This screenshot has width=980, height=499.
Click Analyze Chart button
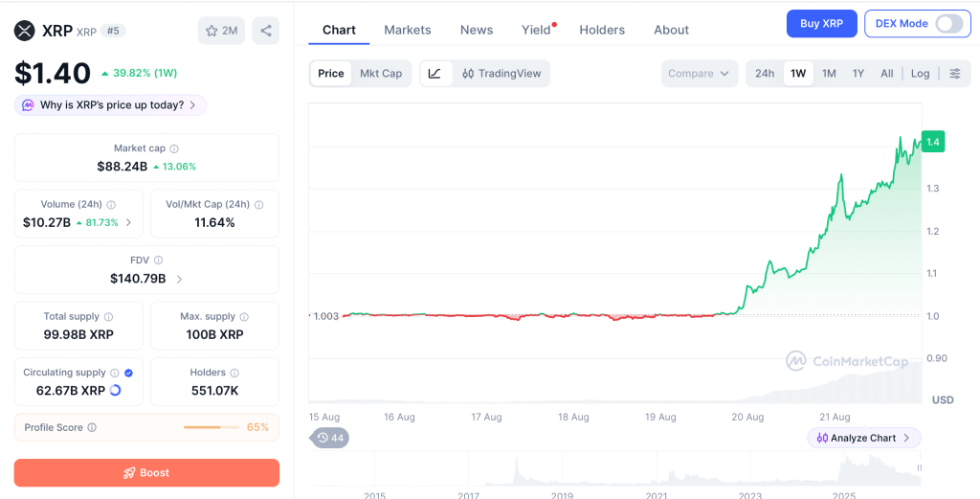[864, 439]
